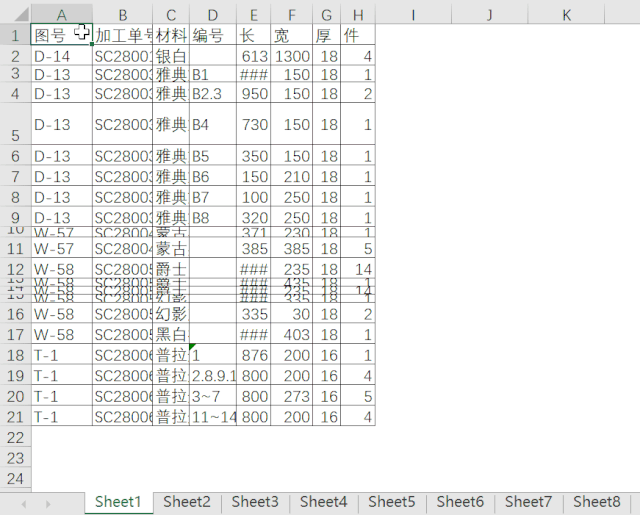Click header cell 件
This screenshot has height=515, width=640.
click(x=358, y=35)
